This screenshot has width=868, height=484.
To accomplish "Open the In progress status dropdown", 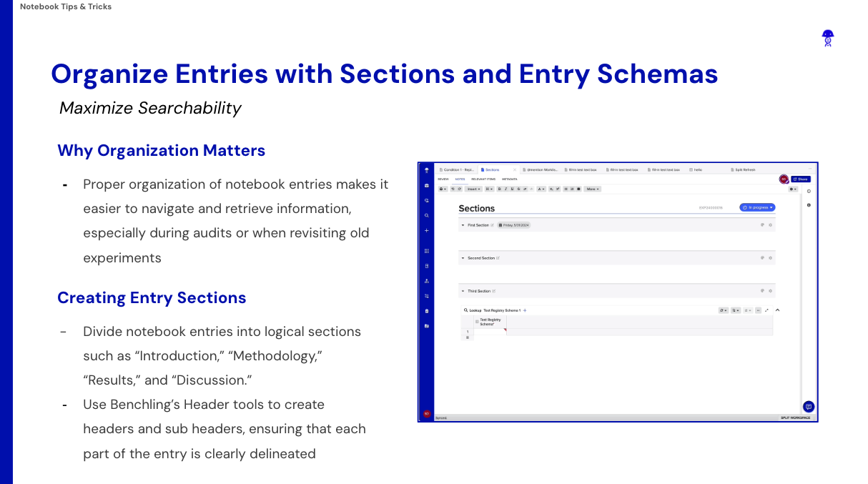I will (758, 207).
